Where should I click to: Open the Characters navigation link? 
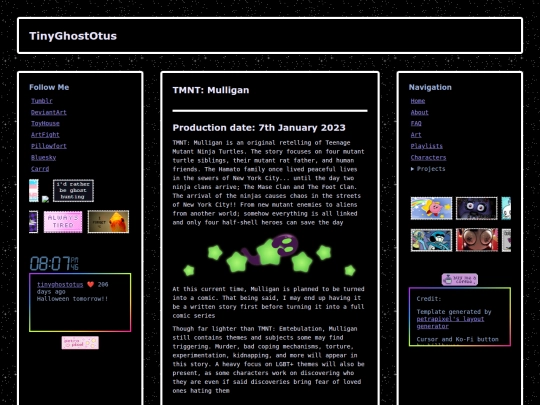(x=428, y=157)
